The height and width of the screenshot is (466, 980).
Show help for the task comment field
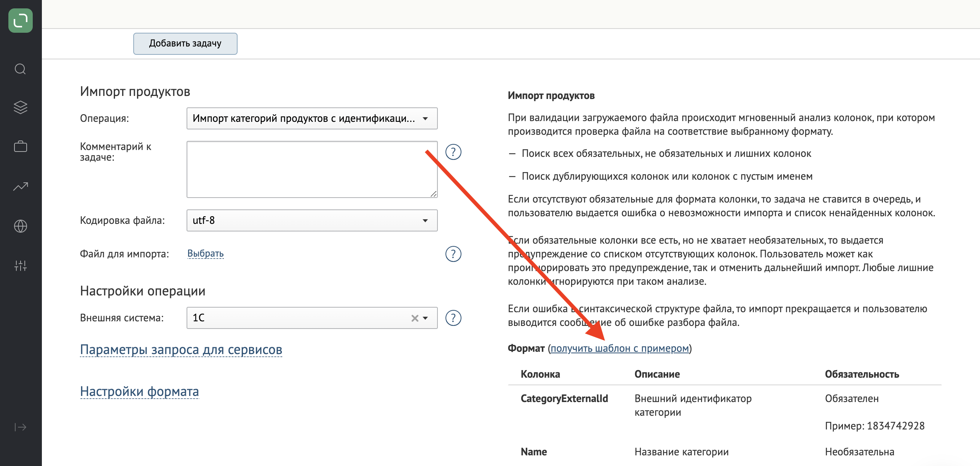(453, 152)
